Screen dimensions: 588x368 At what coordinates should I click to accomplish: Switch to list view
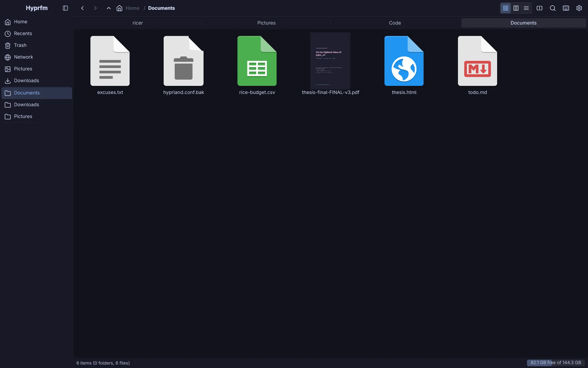(526, 8)
